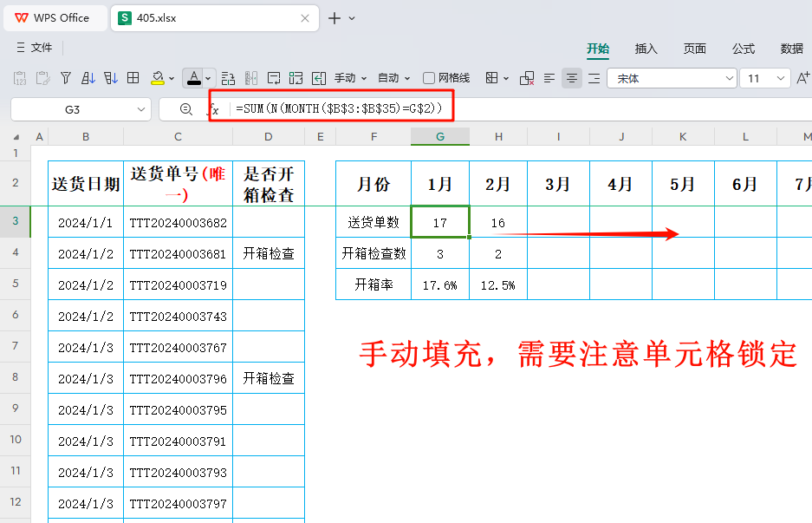The image size is (812, 523).
Task: Click the align left icon
Action: tap(549, 78)
